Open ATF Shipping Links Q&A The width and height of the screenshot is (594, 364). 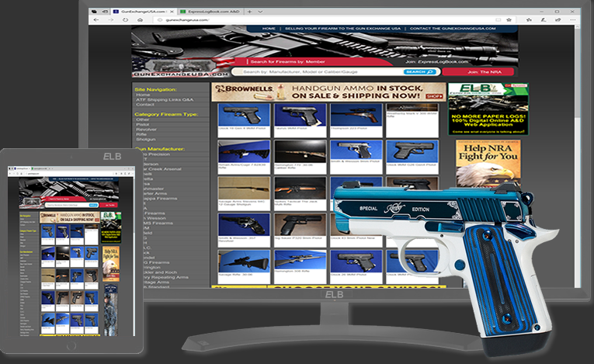tap(165, 99)
